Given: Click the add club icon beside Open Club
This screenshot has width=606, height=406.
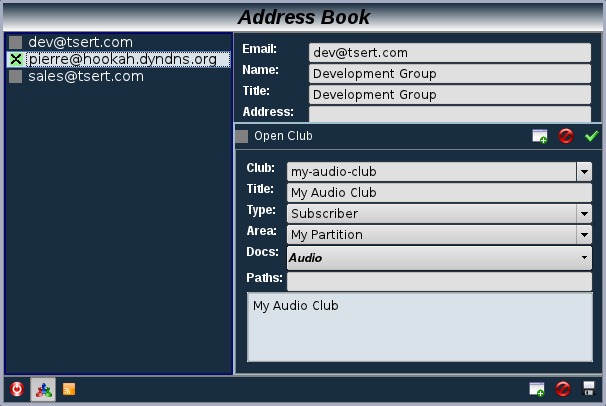Looking at the screenshot, I should click(540, 136).
